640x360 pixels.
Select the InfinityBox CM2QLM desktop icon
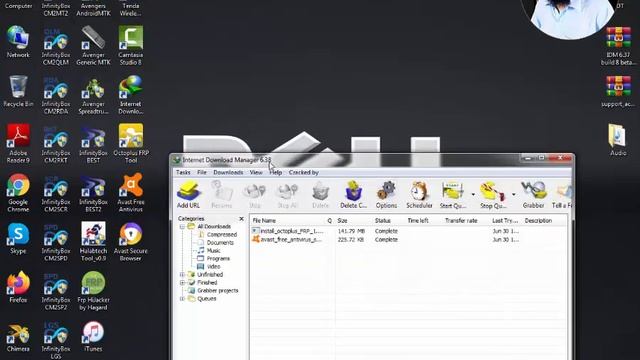(x=56, y=45)
